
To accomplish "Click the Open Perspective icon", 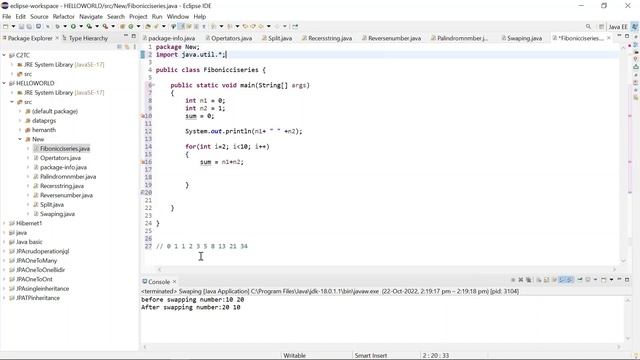I will tap(601, 27).
